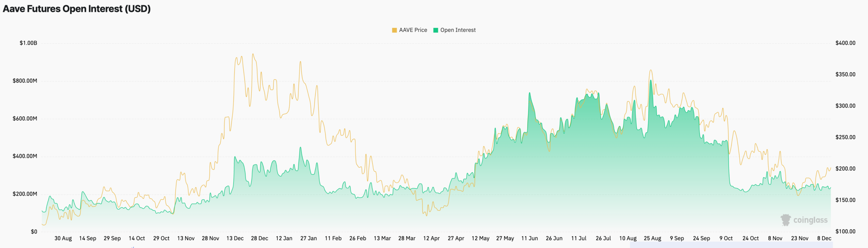The image size is (868, 248).
Task: Select the $100.00 right axis label
Action: point(845,231)
